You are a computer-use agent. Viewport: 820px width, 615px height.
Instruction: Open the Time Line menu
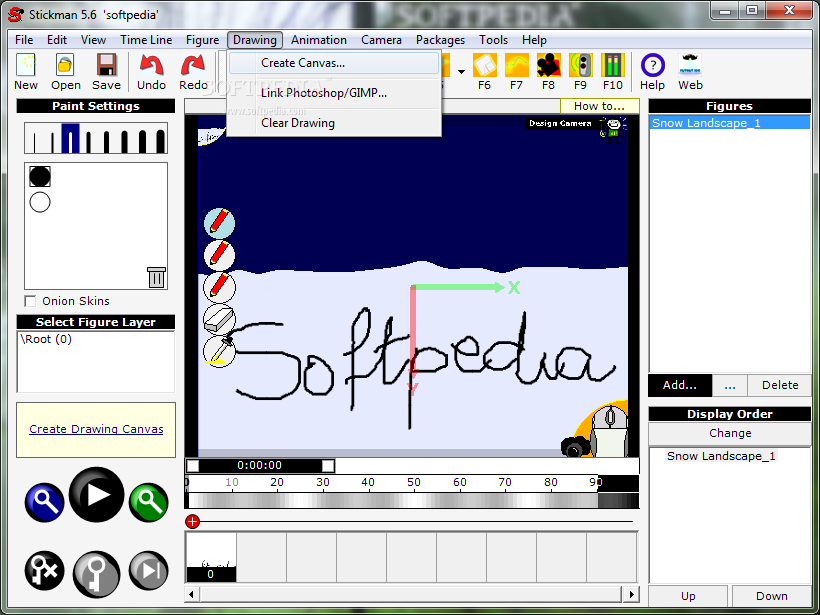pos(146,40)
